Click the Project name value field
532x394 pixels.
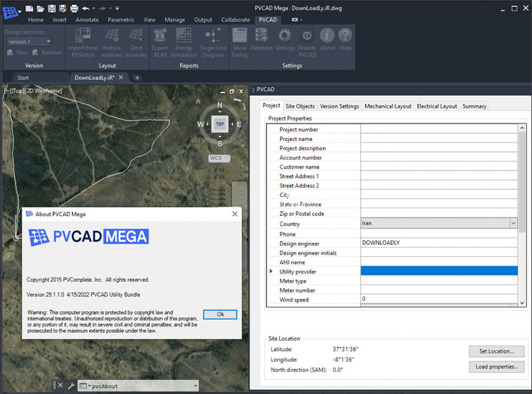(x=439, y=138)
